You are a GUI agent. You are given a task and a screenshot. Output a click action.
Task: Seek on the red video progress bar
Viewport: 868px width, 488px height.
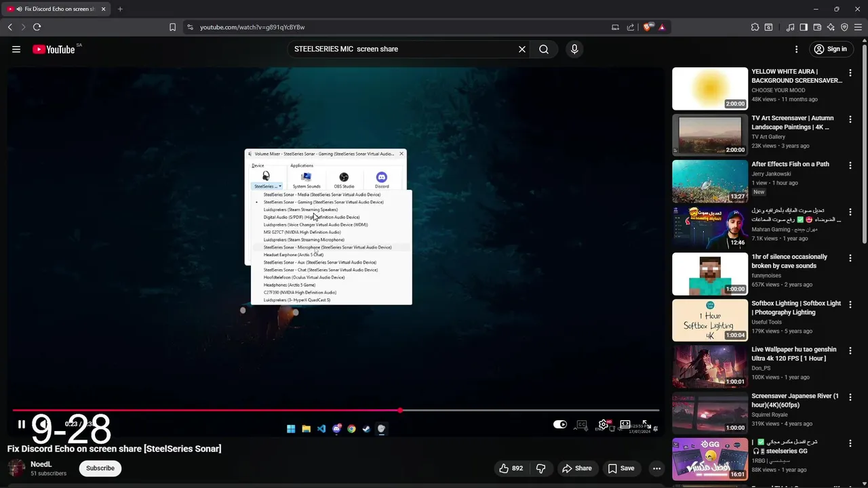[336, 410]
